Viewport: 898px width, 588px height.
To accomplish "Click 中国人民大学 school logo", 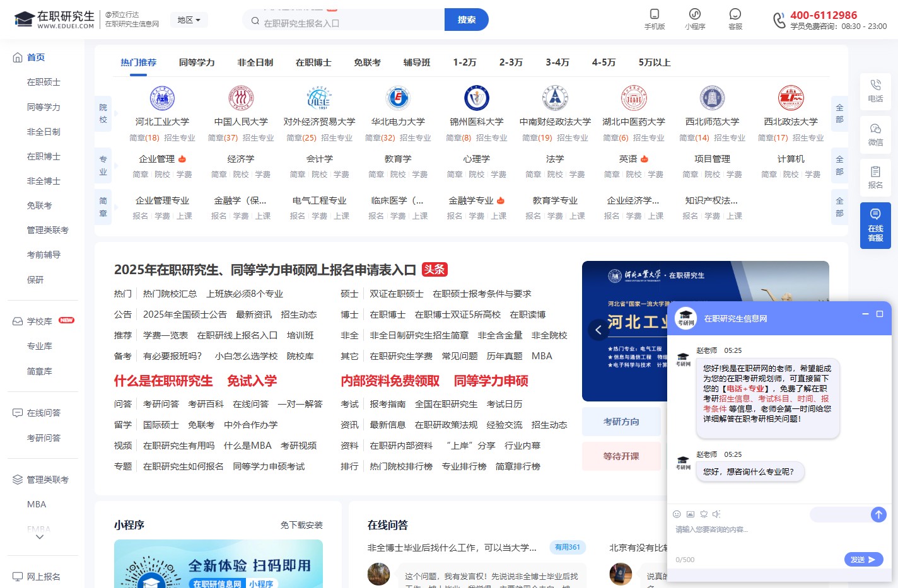I will pyautogui.click(x=241, y=98).
